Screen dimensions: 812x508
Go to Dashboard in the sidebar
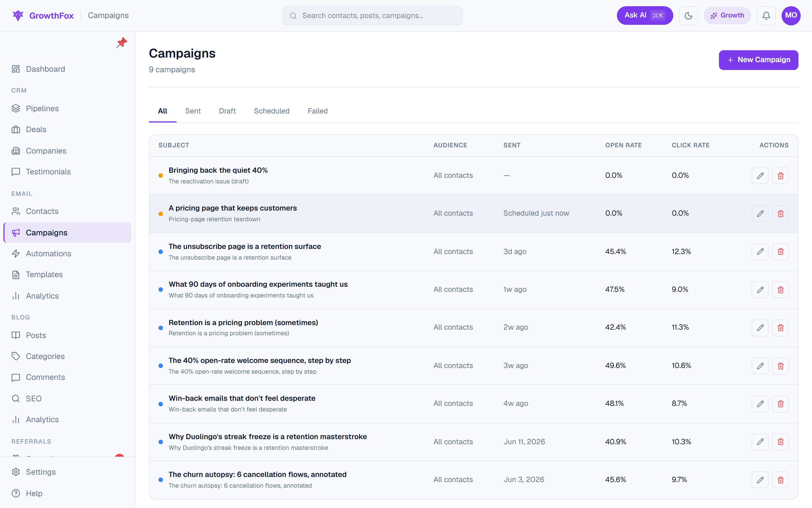tap(67, 69)
